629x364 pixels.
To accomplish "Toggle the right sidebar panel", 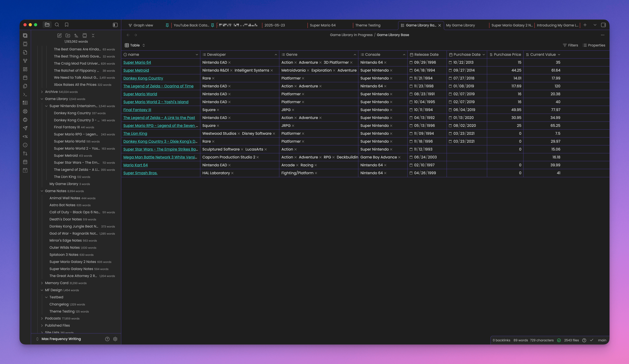I will click(x=603, y=25).
